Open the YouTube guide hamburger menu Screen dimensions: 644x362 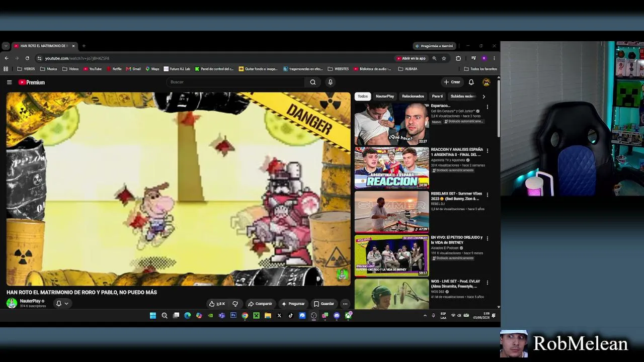pyautogui.click(x=9, y=82)
